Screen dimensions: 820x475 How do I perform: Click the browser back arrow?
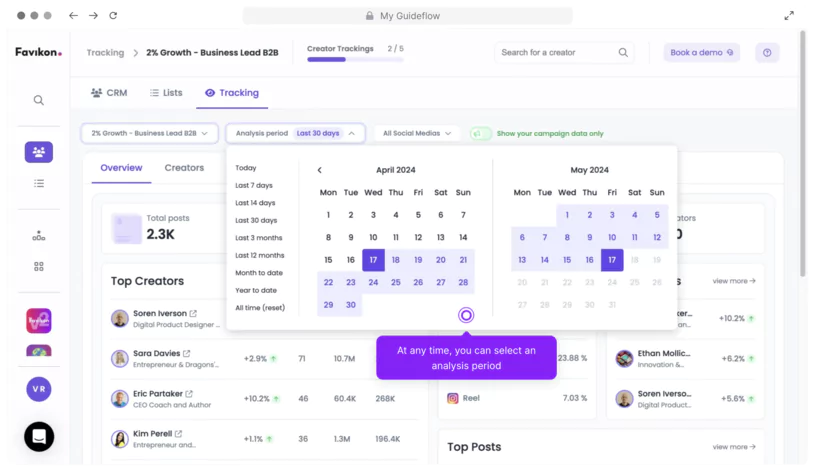coord(73,16)
